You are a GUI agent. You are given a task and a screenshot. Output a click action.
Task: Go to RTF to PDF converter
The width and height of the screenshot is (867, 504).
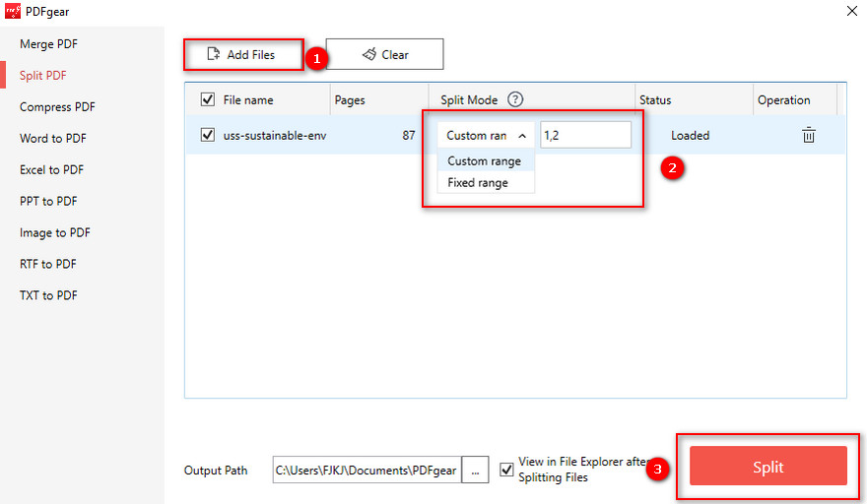coord(48,264)
